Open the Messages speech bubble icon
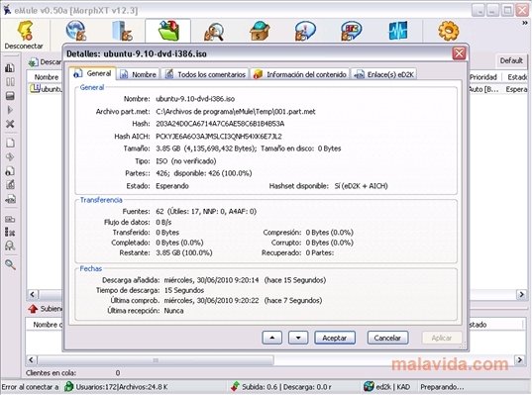 (x=305, y=31)
